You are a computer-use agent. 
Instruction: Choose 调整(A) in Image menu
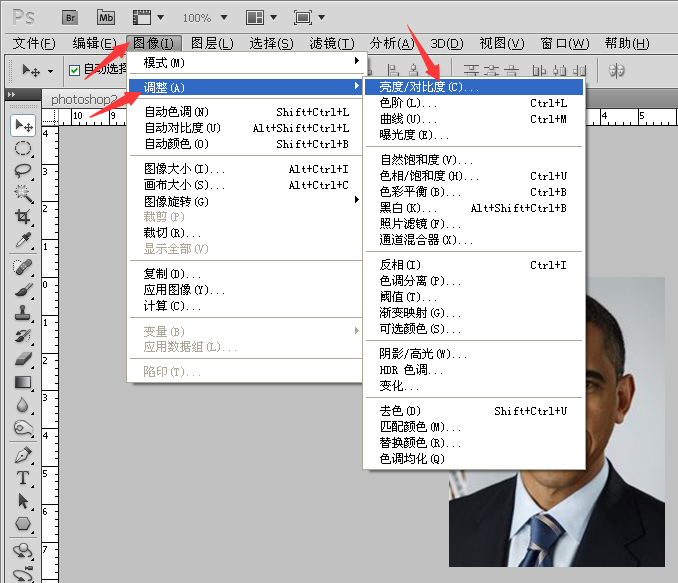tap(248, 87)
